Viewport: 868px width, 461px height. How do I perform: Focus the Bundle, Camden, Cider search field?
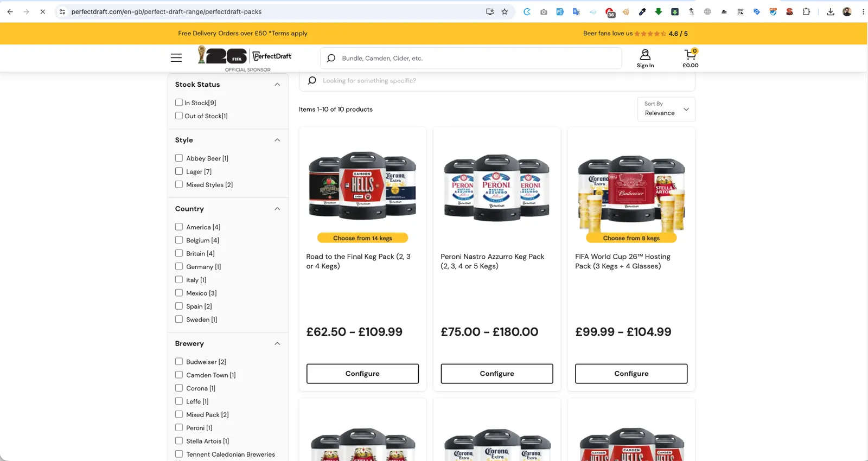coord(471,58)
